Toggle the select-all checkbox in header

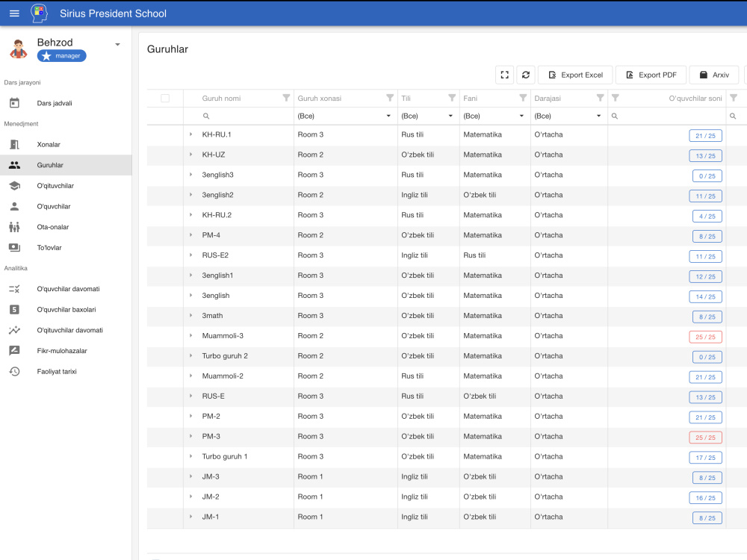tap(165, 98)
